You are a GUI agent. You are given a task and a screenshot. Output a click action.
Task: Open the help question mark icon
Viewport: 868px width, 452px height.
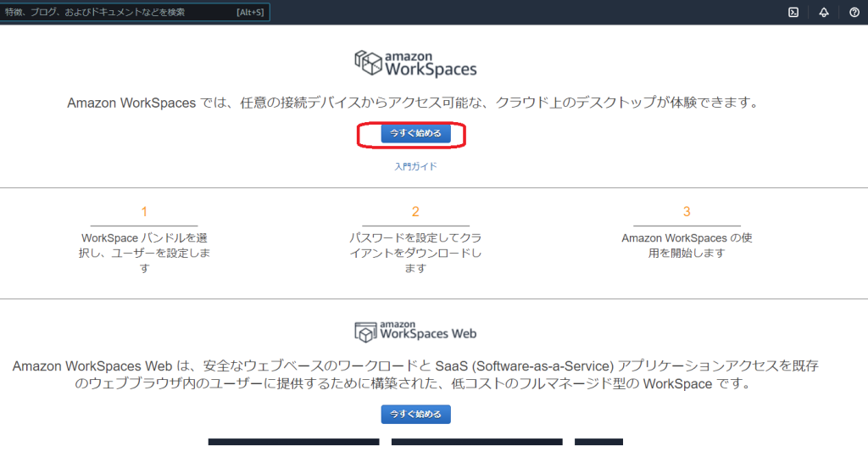(x=854, y=12)
